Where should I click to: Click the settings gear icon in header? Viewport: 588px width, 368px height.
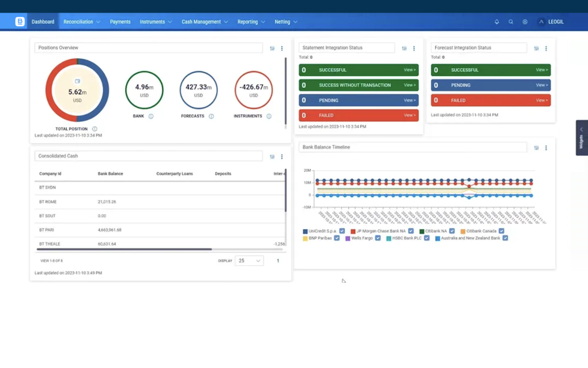[x=525, y=22]
